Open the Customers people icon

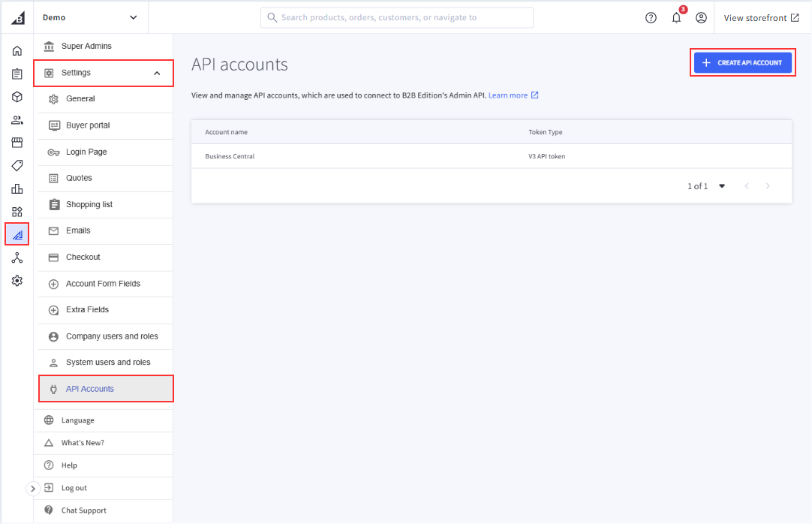click(x=17, y=120)
